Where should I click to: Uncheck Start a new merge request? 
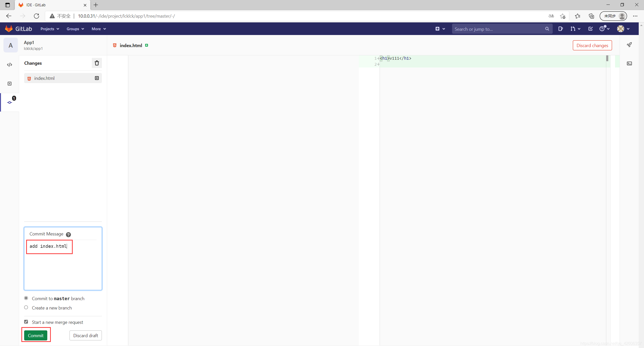click(x=26, y=322)
